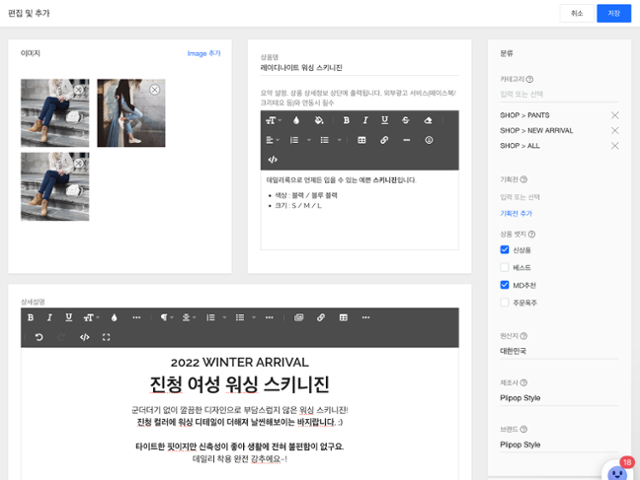Expand ordered list style arrow in summary editor
Image resolution: width=640 pixels, height=480 pixels.
tap(309, 140)
